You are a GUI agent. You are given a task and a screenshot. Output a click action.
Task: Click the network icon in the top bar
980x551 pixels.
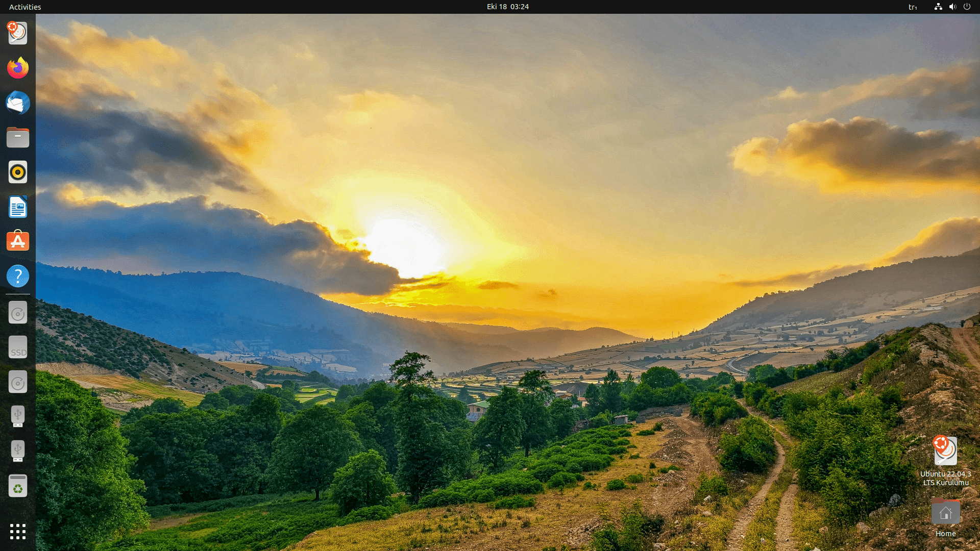pos(939,7)
